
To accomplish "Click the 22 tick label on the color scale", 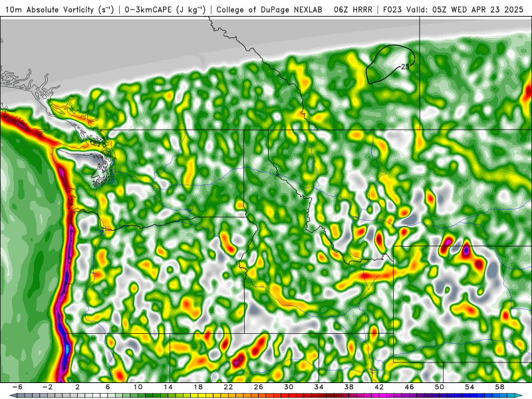I will pos(228,387).
